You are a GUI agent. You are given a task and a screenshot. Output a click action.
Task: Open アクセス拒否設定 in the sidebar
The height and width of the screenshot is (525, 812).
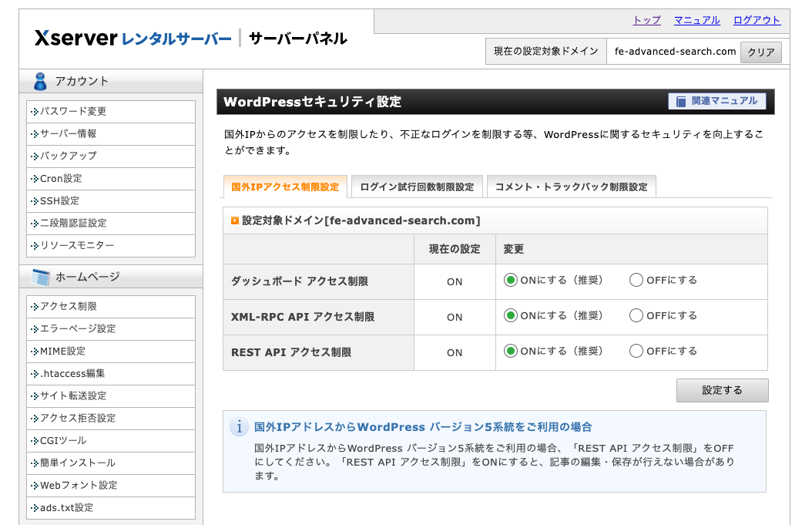point(111,418)
